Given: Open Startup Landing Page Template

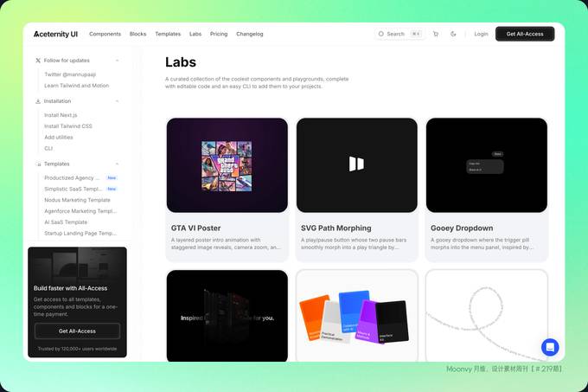Looking at the screenshot, I should [80, 234].
